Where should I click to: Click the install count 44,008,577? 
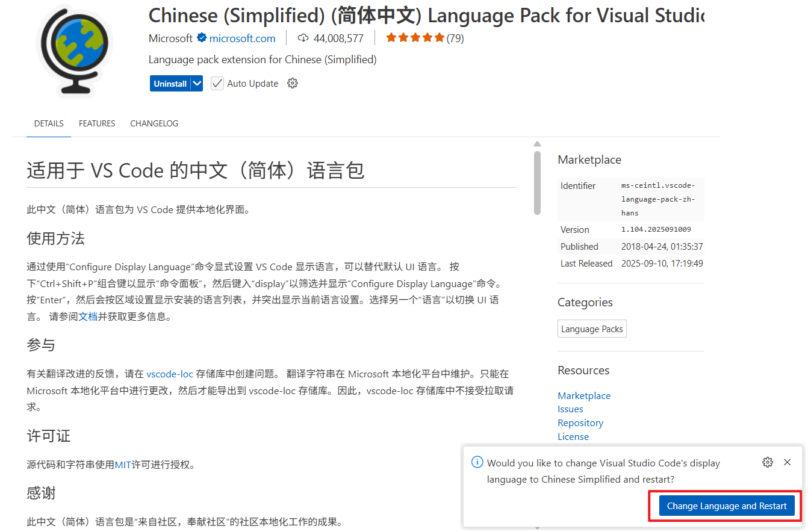tap(338, 38)
